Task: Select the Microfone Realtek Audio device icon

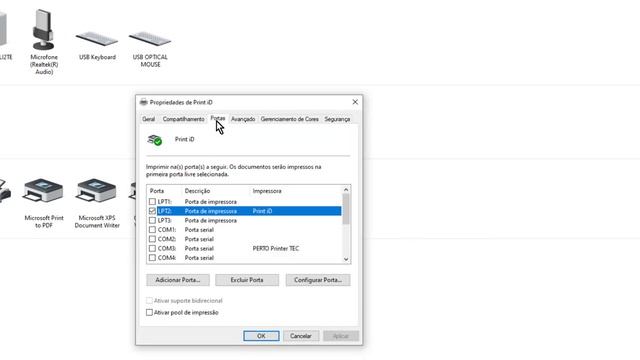Action: (43, 30)
